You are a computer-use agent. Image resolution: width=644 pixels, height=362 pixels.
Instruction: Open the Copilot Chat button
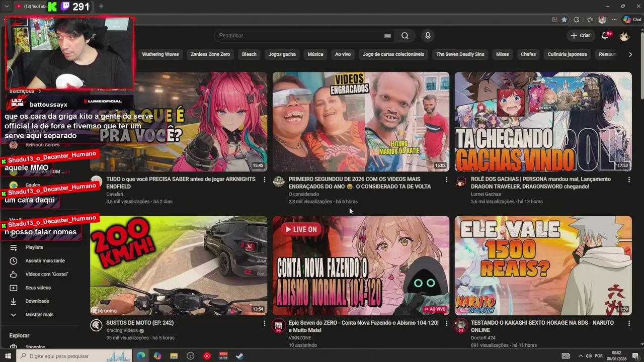coord(632,20)
